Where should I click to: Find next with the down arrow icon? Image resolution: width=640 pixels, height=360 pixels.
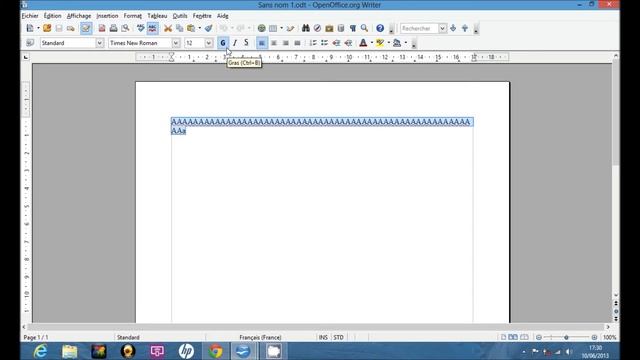[x=453, y=28]
